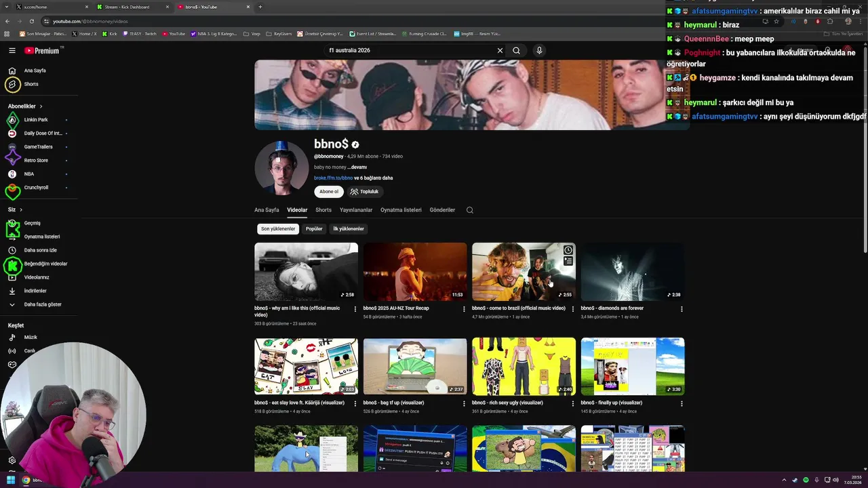Select the 'Popüler' filter chip
The height and width of the screenshot is (488, 868).
tap(314, 229)
